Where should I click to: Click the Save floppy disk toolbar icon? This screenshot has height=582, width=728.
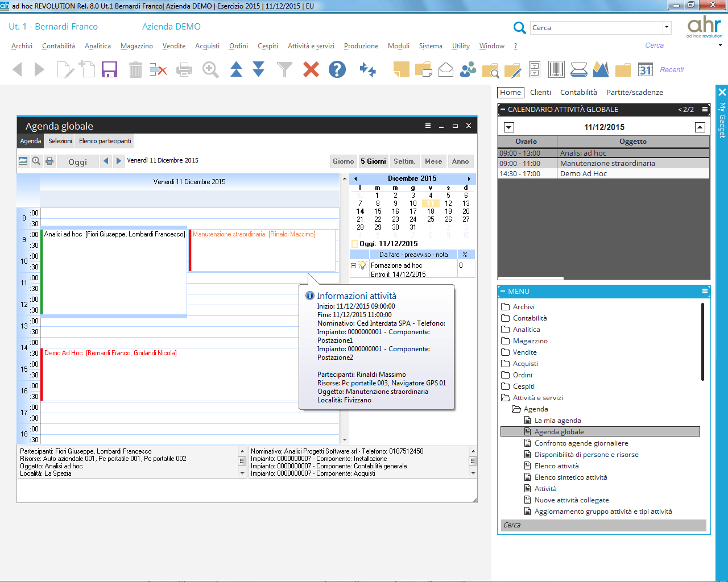click(x=109, y=70)
